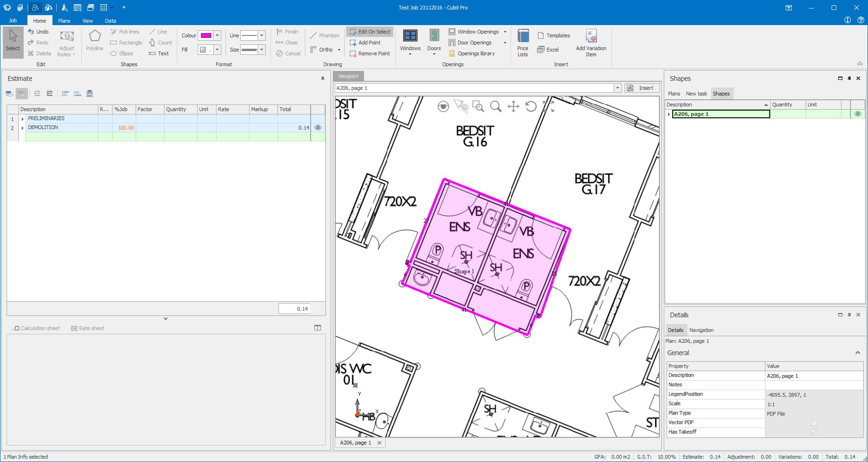This screenshot has width=868, height=462.
Task: Open the Navigation tab in Details
Action: tap(701, 330)
